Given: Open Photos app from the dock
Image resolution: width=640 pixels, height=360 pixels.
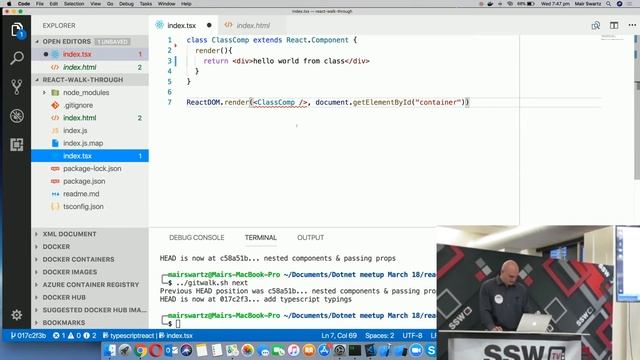Looking at the screenshot, I should click(247, 351).
